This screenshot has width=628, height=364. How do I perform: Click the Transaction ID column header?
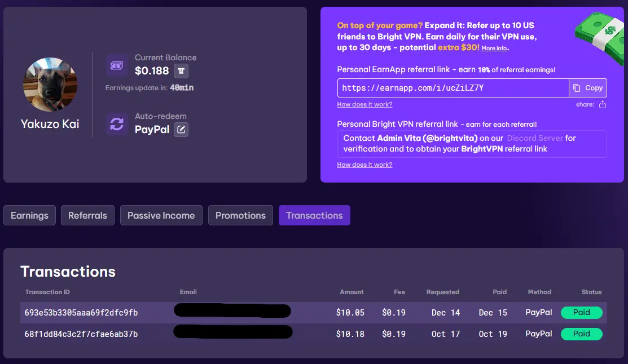(x=47, y=292)
